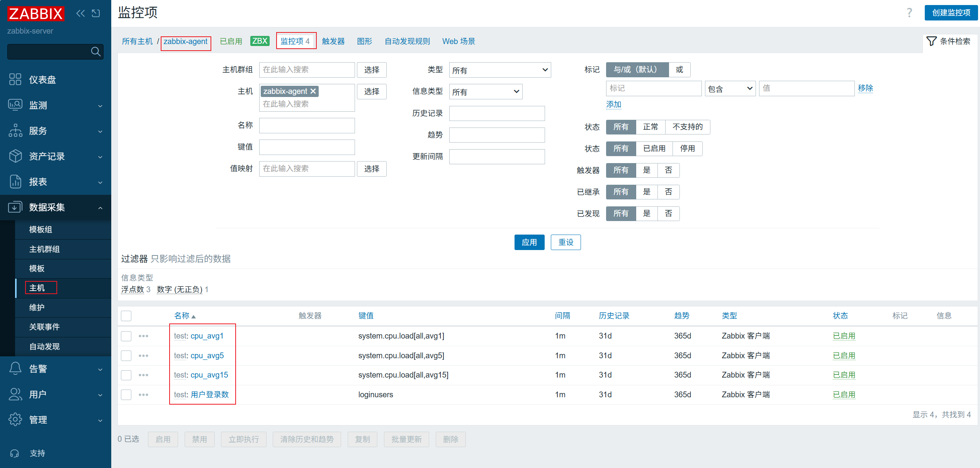
Task: Switch to the 触发器 tab
Action: [333, 41]
